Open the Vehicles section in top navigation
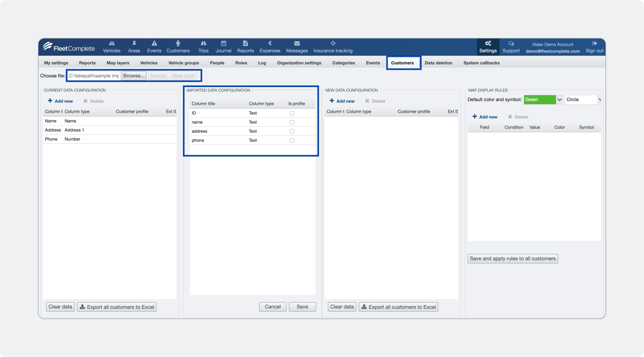The image size is (644, 357). pos(111,47)
